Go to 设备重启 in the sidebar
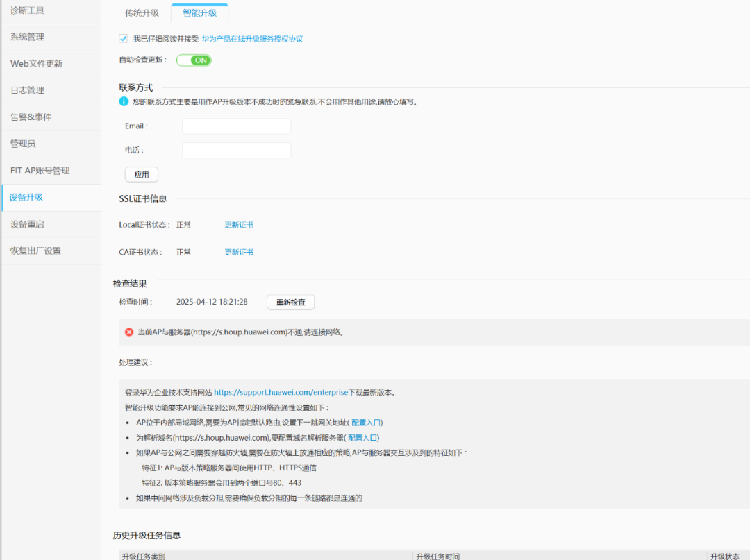 pos(27,224)
